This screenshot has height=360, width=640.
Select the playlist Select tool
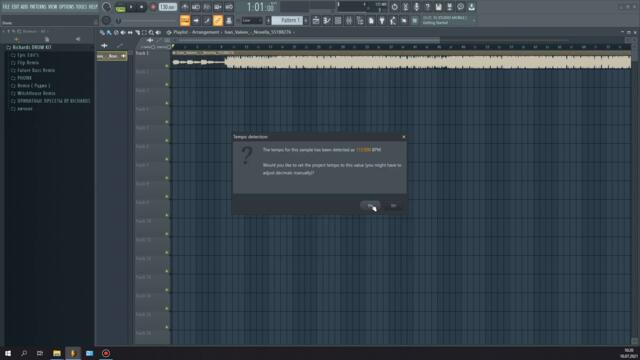(x=144, y=32)
